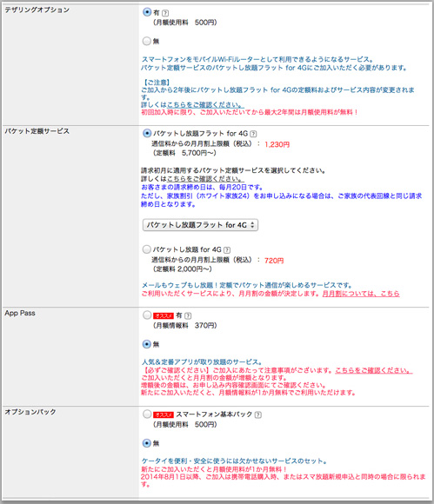This screenshot has width=434, height=504.
Task: Open red こちらをご確認ください link in App Pass
Action: tap(373, 370)
